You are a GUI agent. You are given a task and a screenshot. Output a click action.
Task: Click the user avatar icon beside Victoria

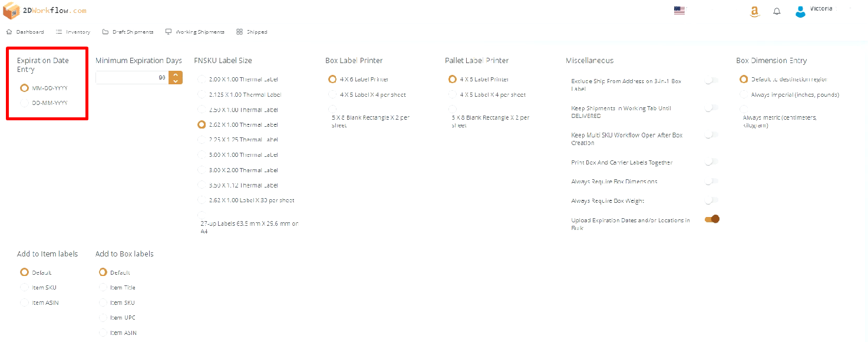pyautogui.click(x=800, y=11)
